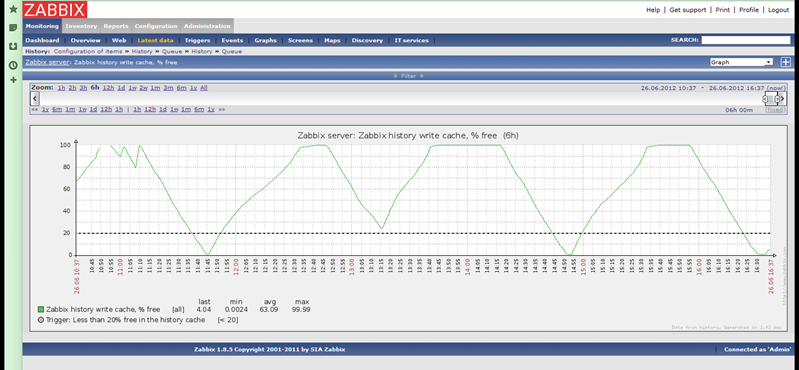Click the star bookmark icon in sidebar

13,9
